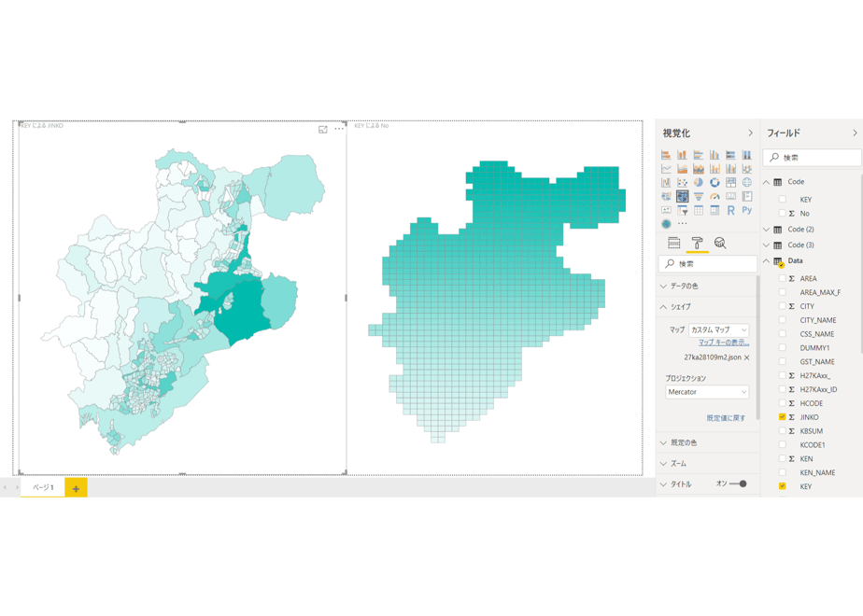Pick the funnel chart visualization
Screen dimensions: 863x616
tap(699, 196)
